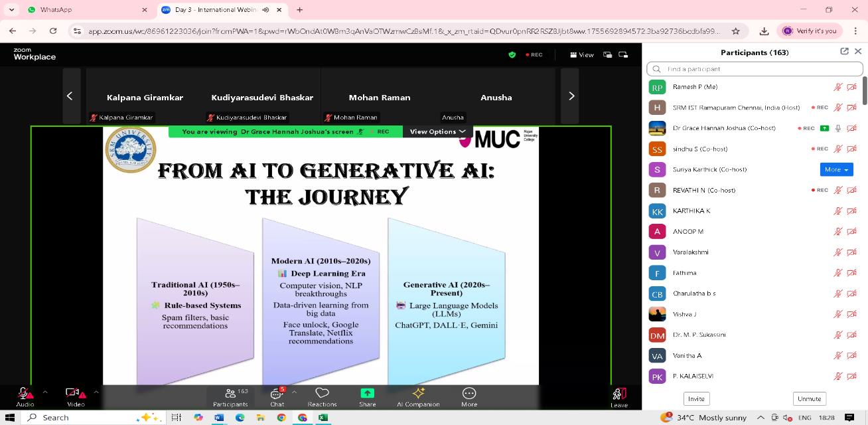Click participants list scrollbar thumb
Screen dimensions: 868x425
click(864, 92)
